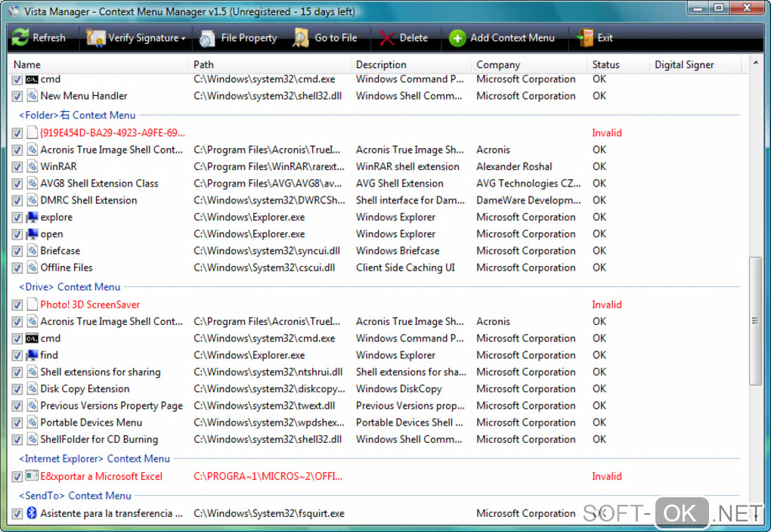Screen dimensions: 771x532
Task: Click the Verify Signature certificate icon
Action: pyautogui.click(x=95, y=38)
